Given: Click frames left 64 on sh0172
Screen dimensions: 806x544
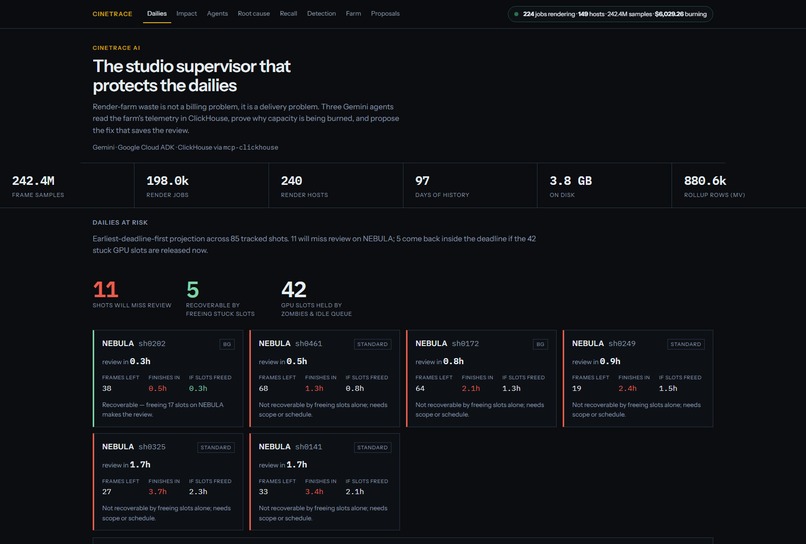Looking at the screenshot, I should [420, 389].
